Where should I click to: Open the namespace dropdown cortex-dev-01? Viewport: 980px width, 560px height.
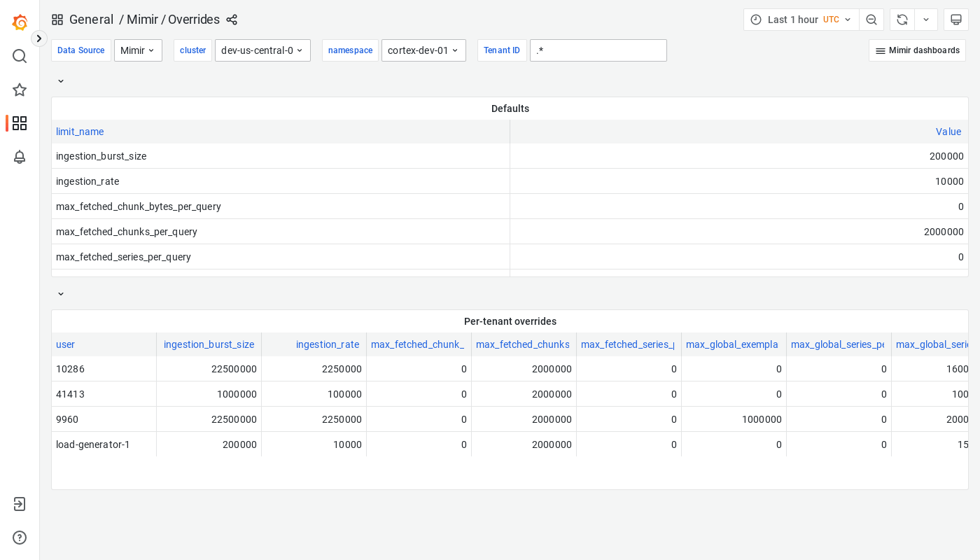423,50
